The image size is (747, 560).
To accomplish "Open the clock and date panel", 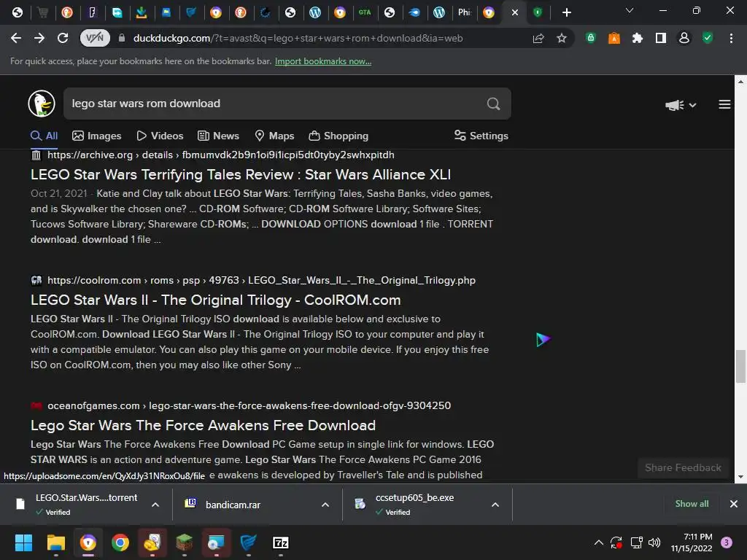I will pyautogui.click(x=692, y=542).
